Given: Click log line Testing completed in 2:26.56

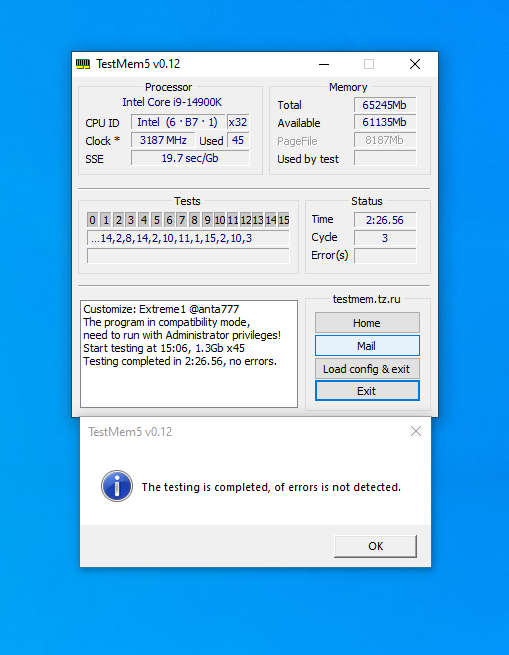Looking at the screenshot, I should [x=180, y=361].
